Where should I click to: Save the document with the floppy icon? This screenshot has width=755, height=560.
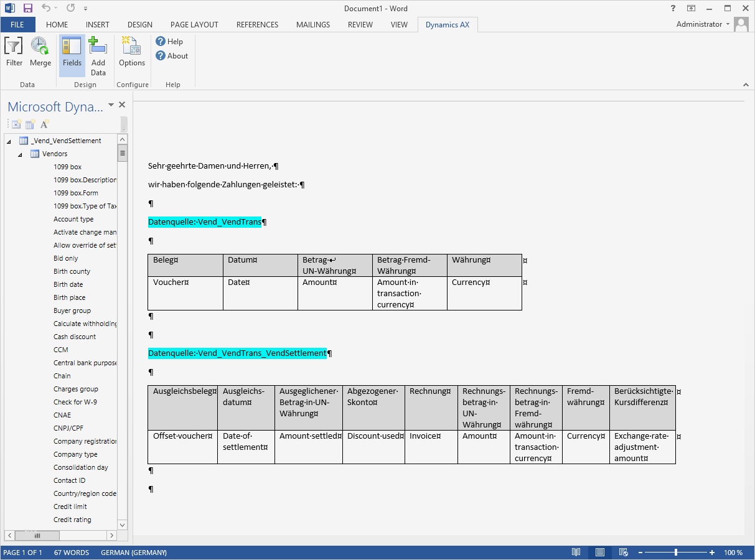click(x=28, y=8)
